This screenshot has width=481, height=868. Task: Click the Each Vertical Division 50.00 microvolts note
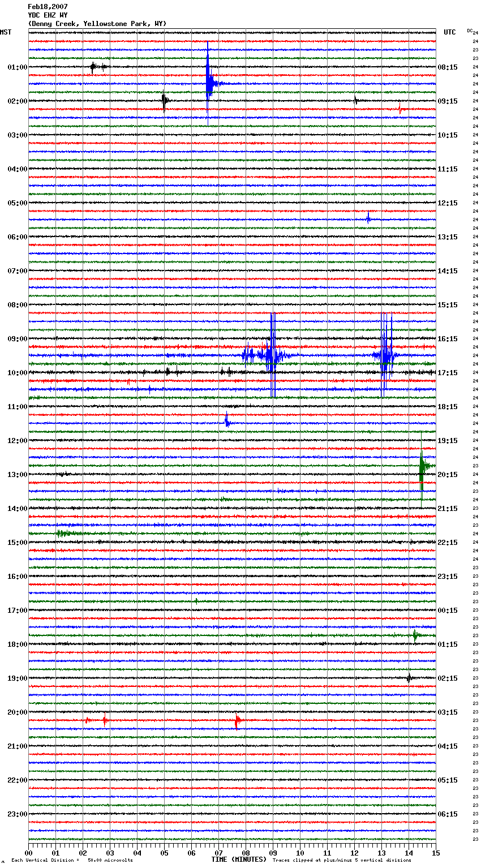point(72,860)
